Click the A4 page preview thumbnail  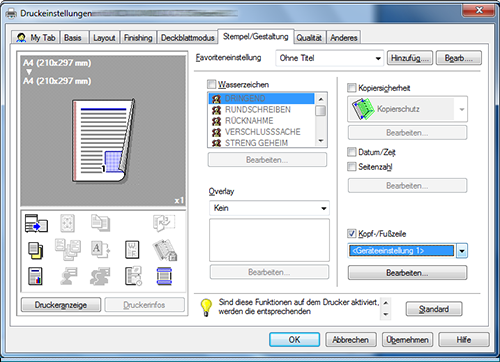[x=104, y=140]
